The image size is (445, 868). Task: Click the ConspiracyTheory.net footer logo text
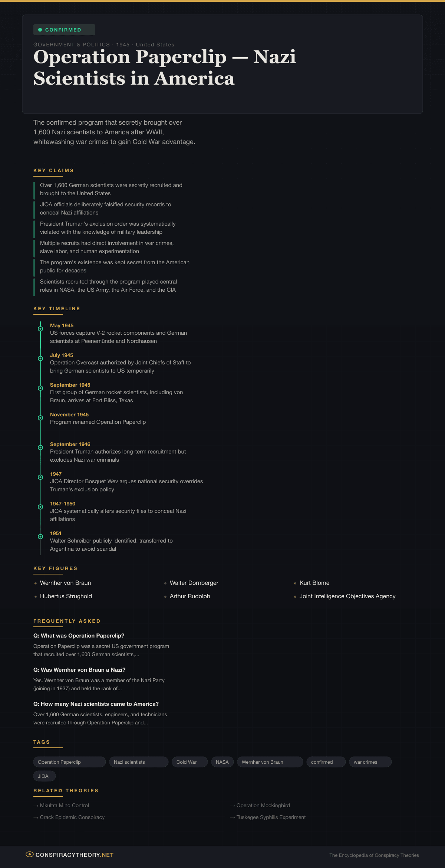click(x=75, y=855)
